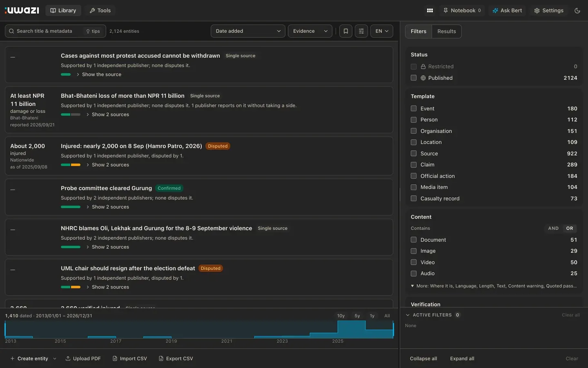Click the 2025 bar in timeline histogram
Viewport: 588px width, 368px height.
point(352,330)
